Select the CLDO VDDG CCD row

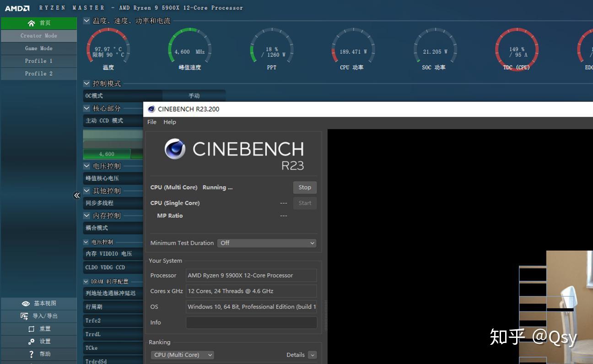pos(113,268)
